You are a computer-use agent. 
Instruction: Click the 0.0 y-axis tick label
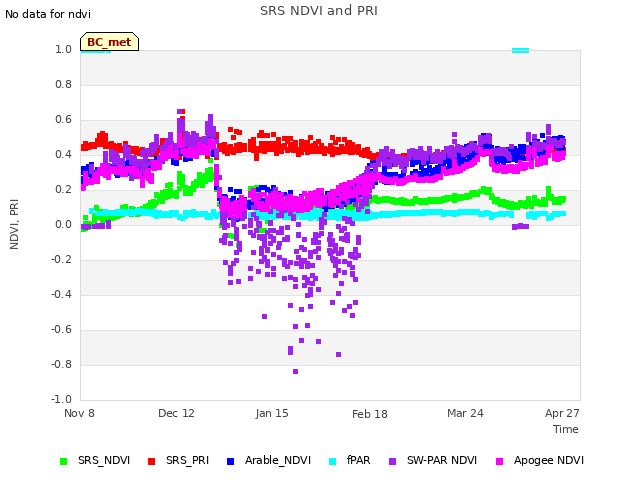(x=63, y=224)
